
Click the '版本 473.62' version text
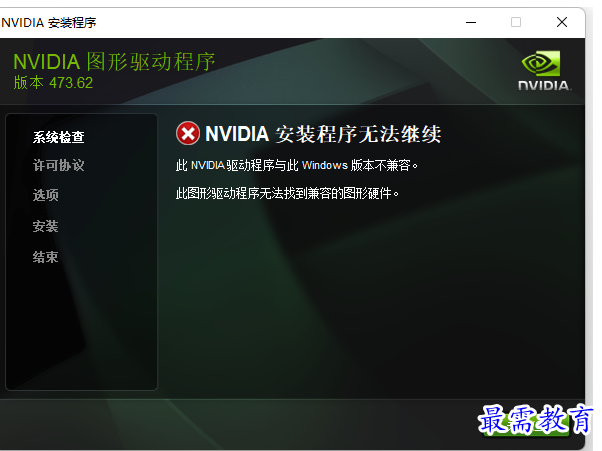click(53, 83)
